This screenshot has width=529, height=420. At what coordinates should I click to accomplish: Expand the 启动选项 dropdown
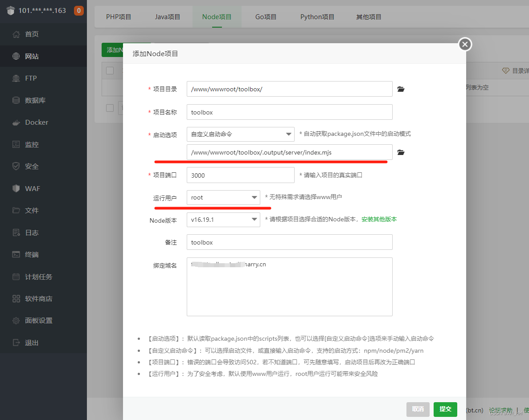[241, 134]
